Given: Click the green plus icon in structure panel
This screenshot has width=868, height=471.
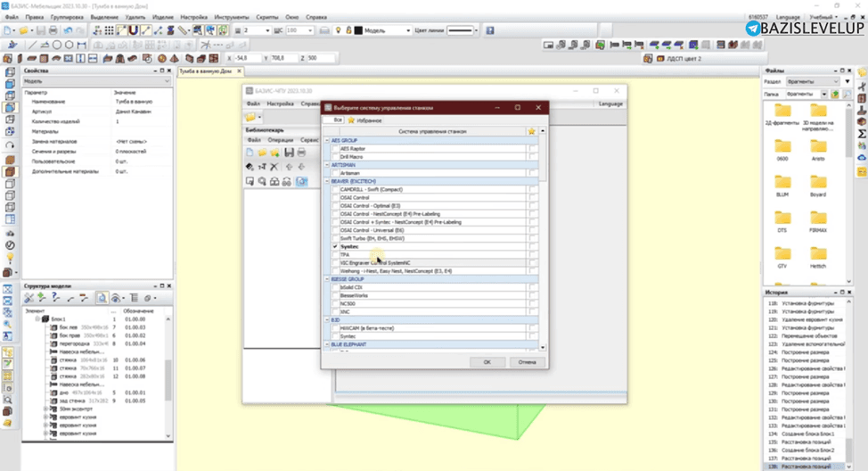Looking at the screenshot, I should (x=42, y=298).
